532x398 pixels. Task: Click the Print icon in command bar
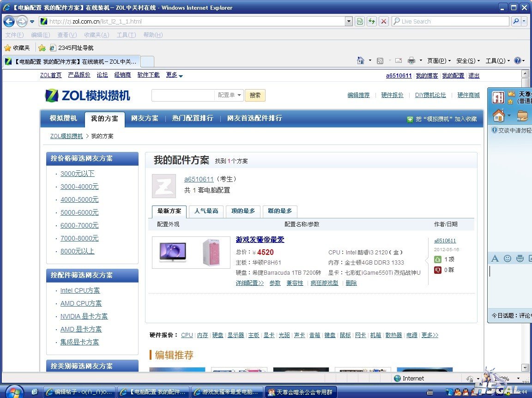pyautogui.click(x=411, y=61)
